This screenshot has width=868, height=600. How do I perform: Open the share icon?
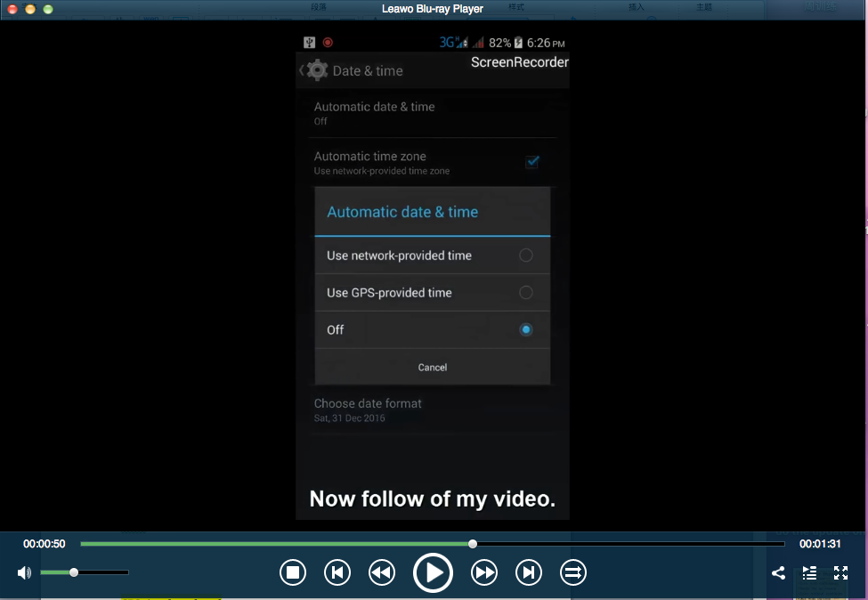[778, 572]
